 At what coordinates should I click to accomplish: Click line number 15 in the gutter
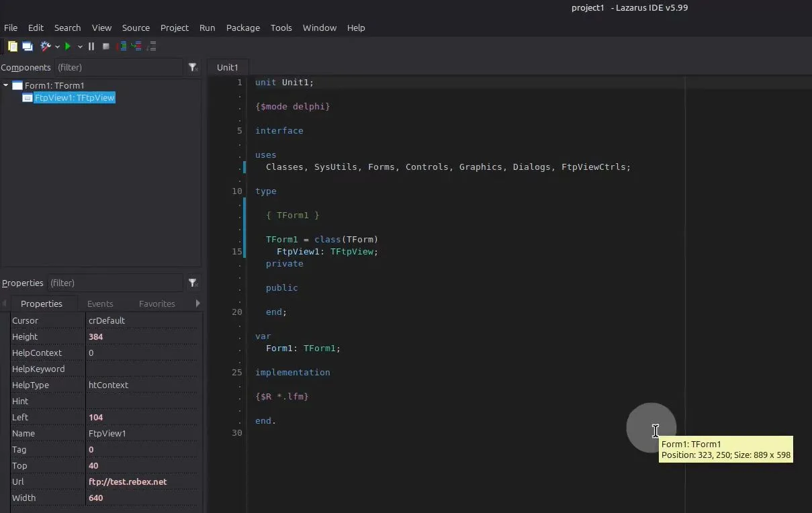[236, 252]
